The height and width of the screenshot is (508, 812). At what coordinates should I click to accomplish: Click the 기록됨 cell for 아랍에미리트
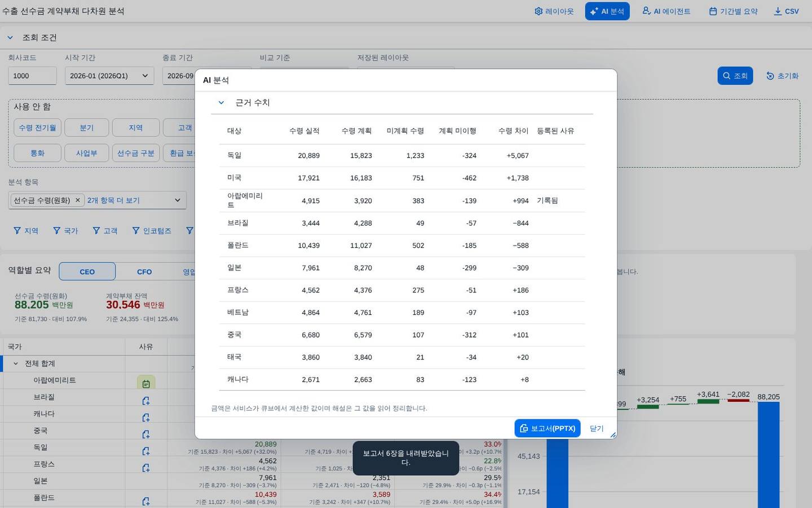point(548,200)
